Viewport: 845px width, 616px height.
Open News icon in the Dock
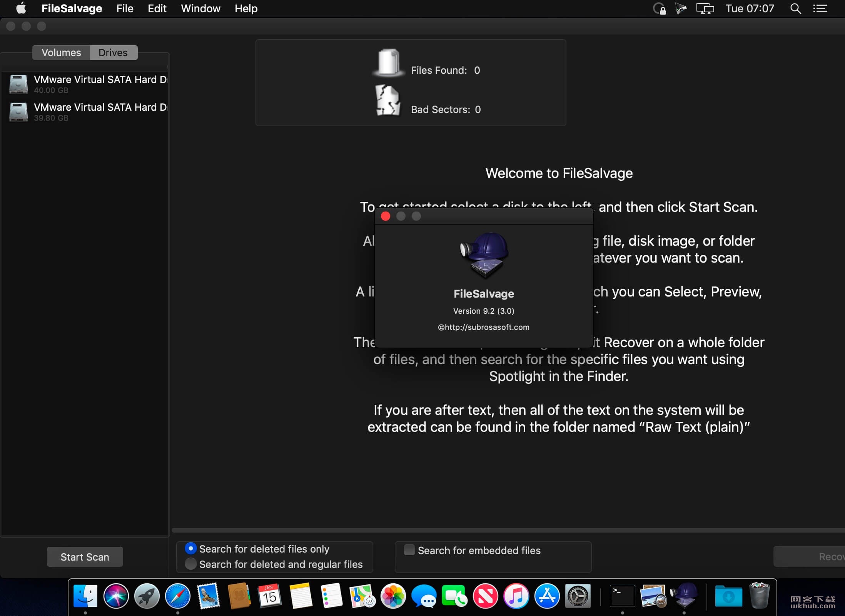click(486, 596)
